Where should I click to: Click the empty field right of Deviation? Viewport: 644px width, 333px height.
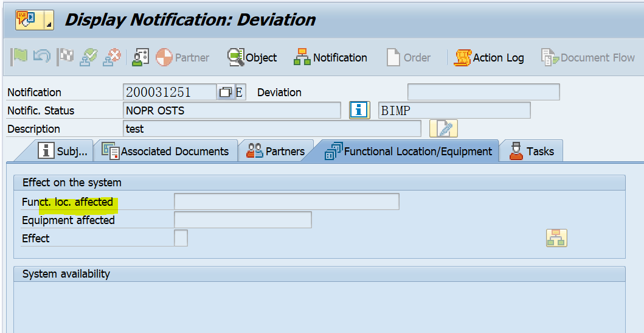tap(483, 92)
